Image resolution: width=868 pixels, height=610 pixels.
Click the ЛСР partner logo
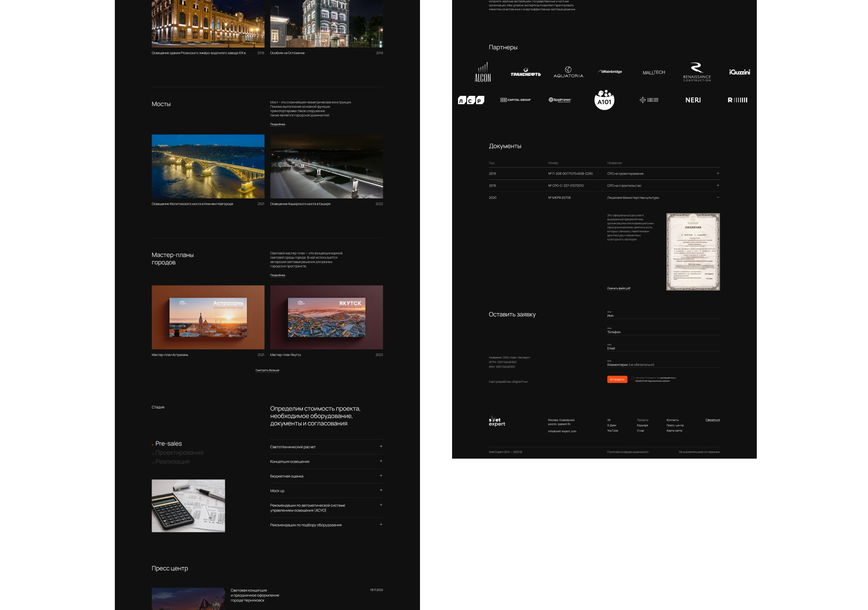tap(471, 100)
